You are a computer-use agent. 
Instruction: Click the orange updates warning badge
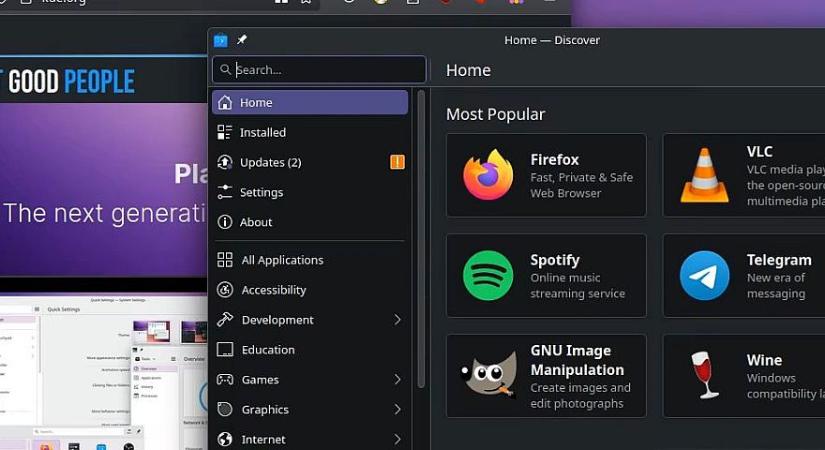(397, 162)
